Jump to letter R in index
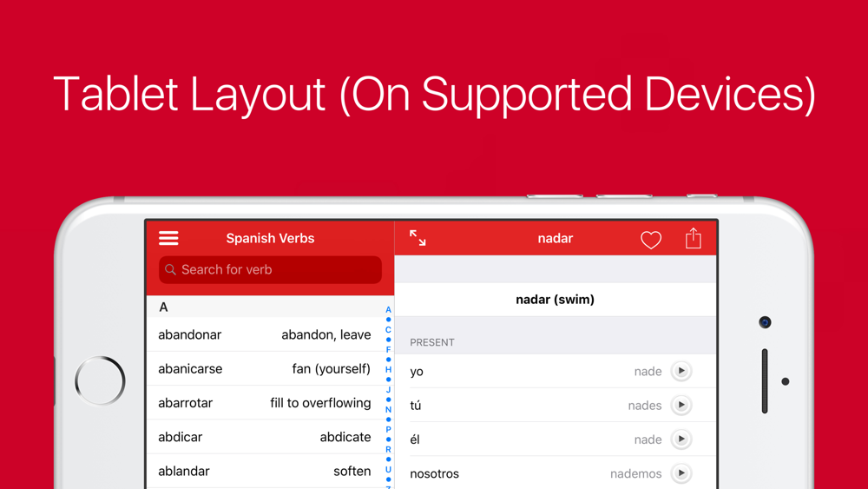 click(x=388, y=449)
